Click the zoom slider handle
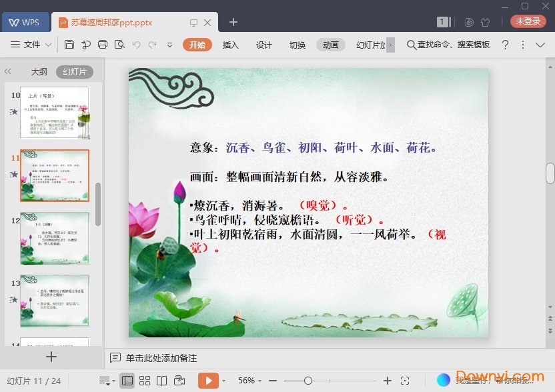The image size is (555, 392). tap(308, 381)
